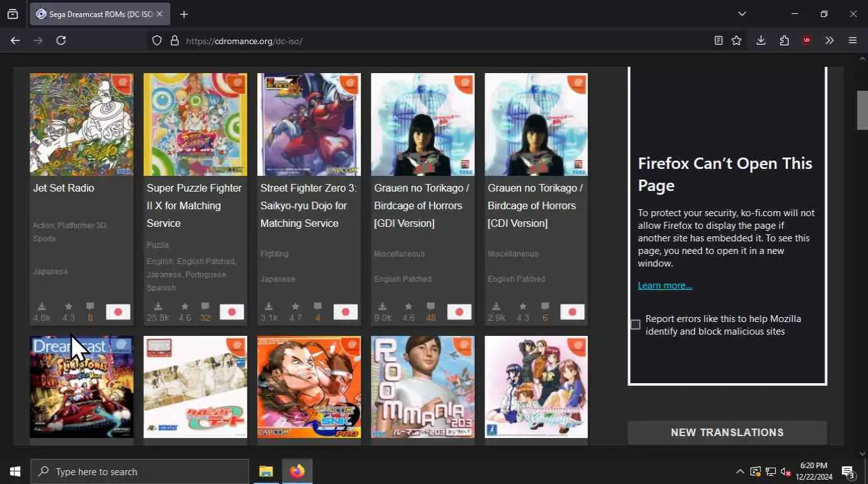Click the Jet Set Radio title link
This screenshot has height=484, width=868.
tap(64, 188)
